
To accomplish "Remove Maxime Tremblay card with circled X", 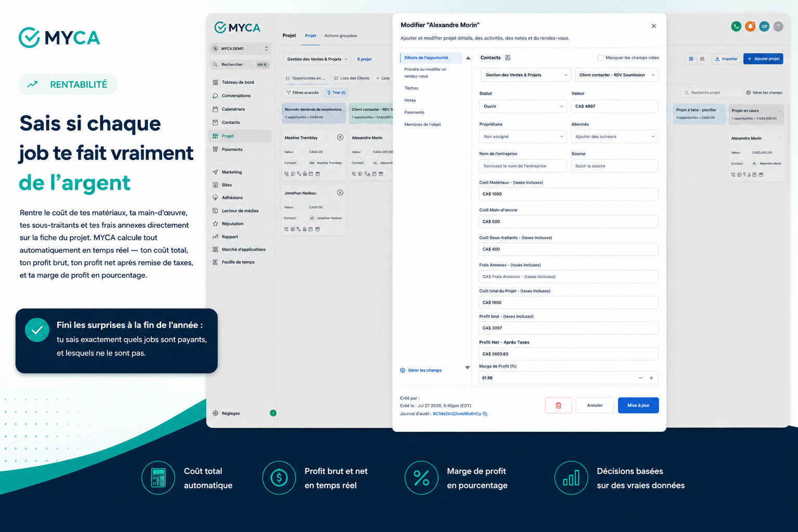I will [x=340, y=138].
